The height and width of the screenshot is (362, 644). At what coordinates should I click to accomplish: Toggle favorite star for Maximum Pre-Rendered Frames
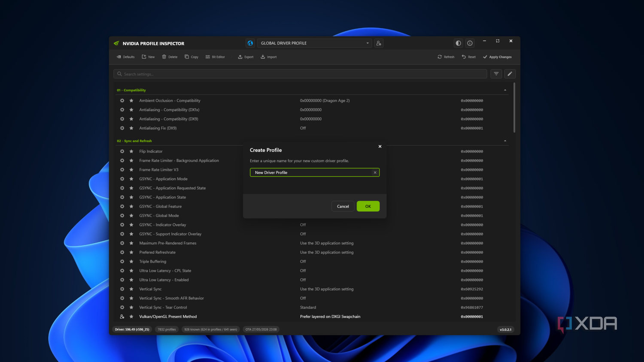(x=131, y=243)
